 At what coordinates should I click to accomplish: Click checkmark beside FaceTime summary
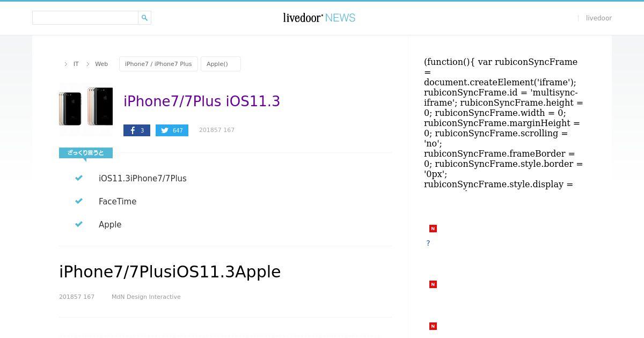coord(79,201)
